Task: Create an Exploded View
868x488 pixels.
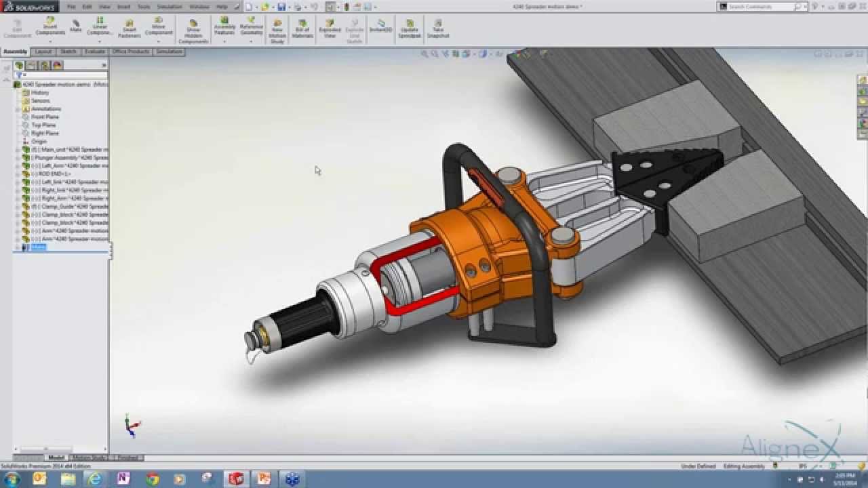Action: pyautogui.click(x=330, y=28)
